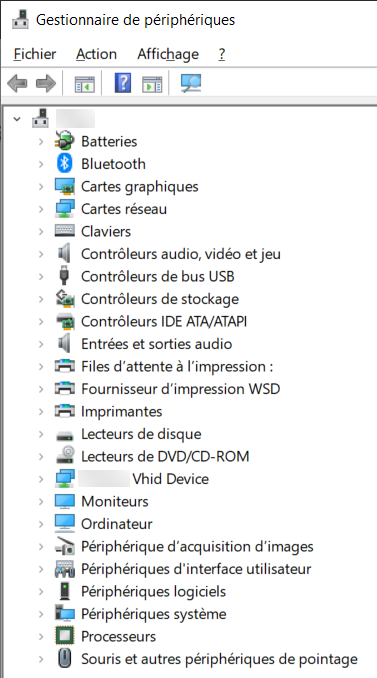Collapse the root computer node
This screenshot has width=377, height=678.
17,118
